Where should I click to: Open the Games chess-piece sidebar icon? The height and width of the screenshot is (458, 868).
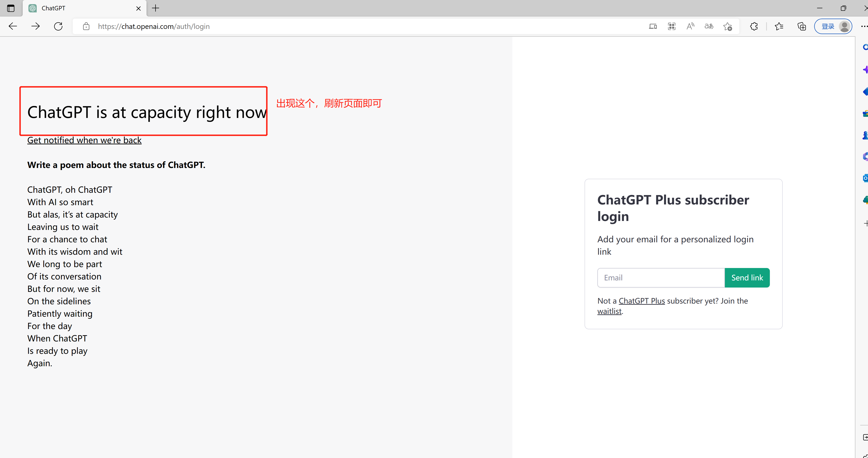[x=865, y=135]
